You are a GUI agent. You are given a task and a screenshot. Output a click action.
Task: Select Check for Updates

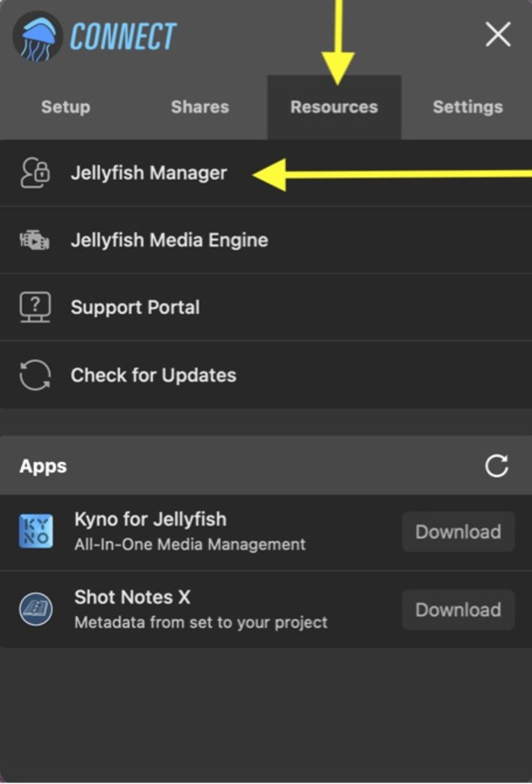154,375
